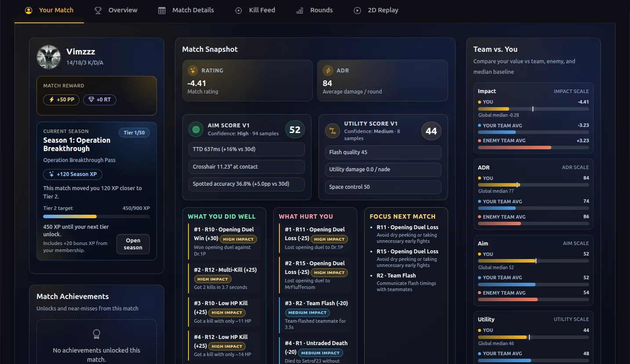Click the trophy icon beside Overview

click(98, 10)
